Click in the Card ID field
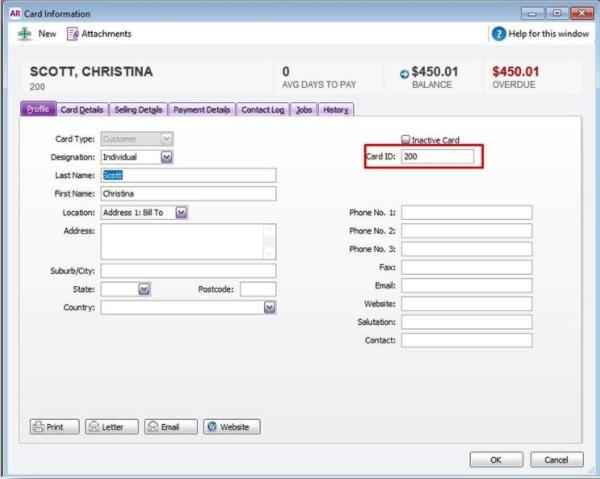This screenshot has width=600, height=479. coord(438,158)
